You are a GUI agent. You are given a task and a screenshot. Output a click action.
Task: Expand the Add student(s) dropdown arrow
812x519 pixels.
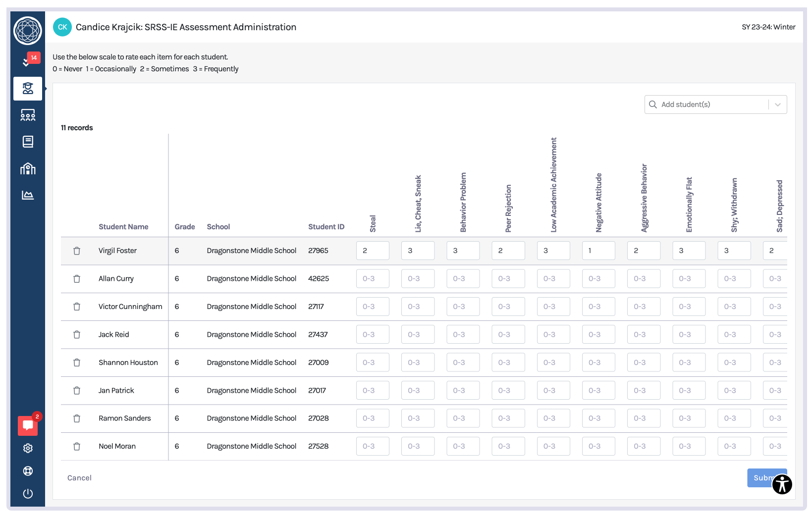(x=777, y=104)
